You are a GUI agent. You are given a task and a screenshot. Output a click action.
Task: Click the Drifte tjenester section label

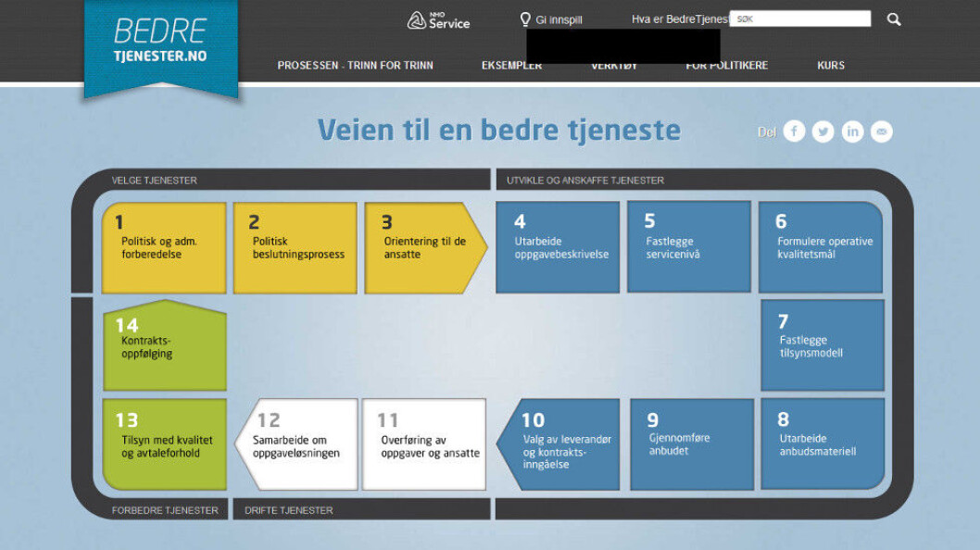pos(289,510)
